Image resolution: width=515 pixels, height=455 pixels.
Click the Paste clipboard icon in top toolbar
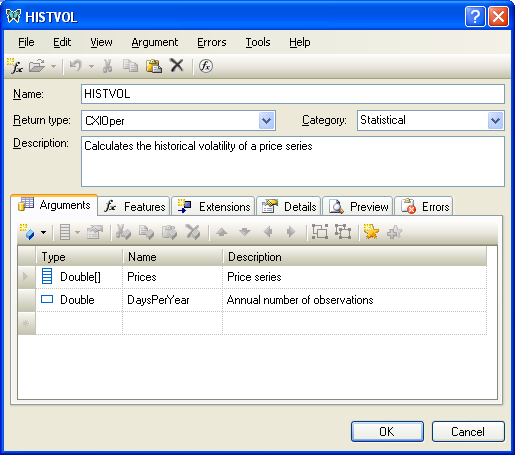pyautogui.click(x=154, y=66)
